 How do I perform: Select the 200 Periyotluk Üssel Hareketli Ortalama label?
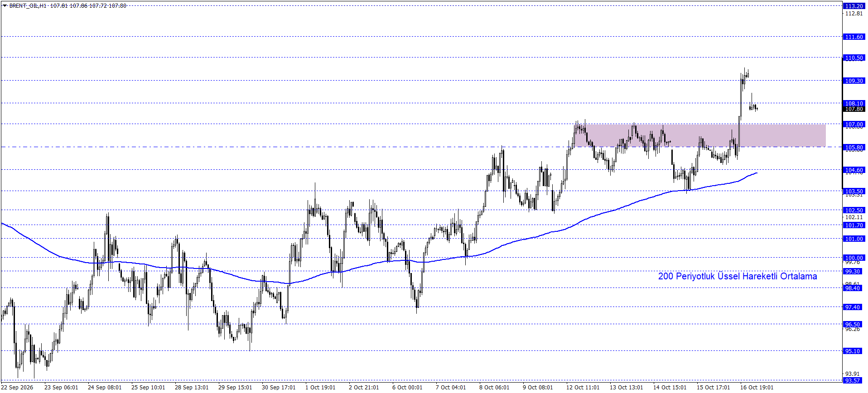click(738, 276)
